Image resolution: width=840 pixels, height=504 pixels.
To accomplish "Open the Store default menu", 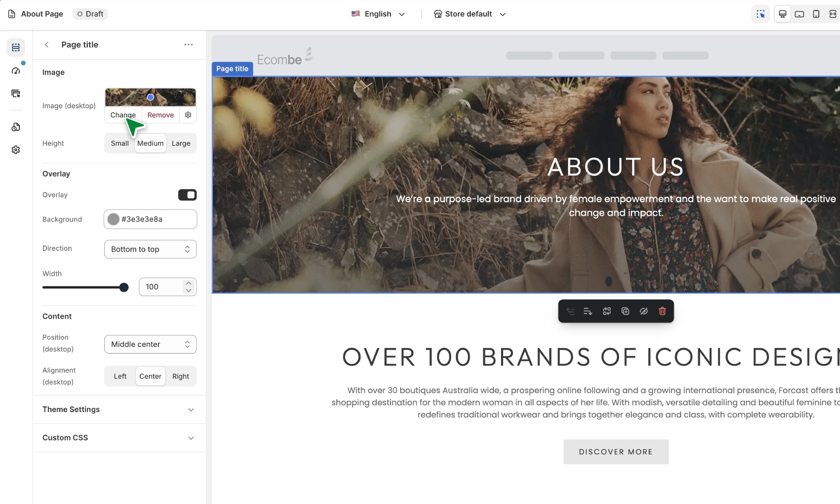I will point(469,14).
